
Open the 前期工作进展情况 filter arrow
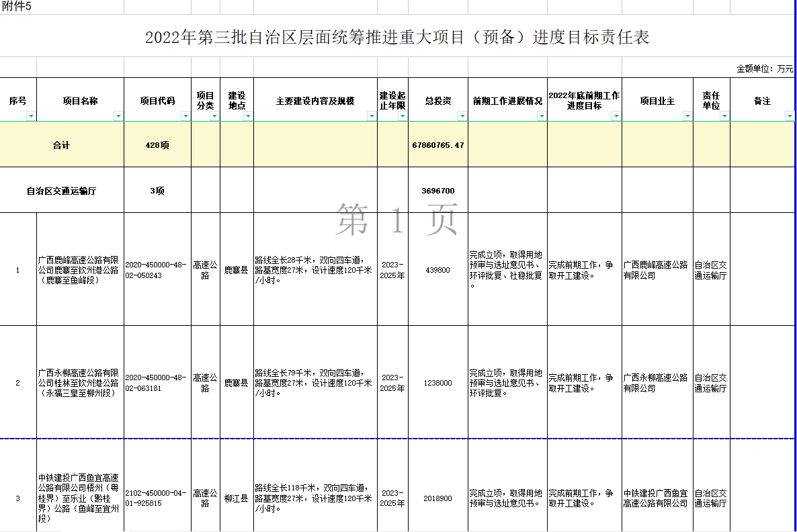542,116
